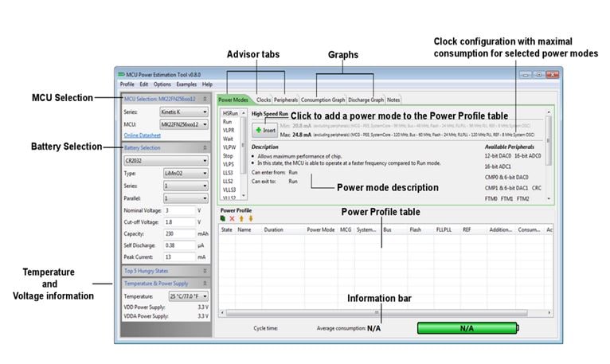610x364 pixels.
Task: Open the Temperature dropdown
Action: (185, 296)
